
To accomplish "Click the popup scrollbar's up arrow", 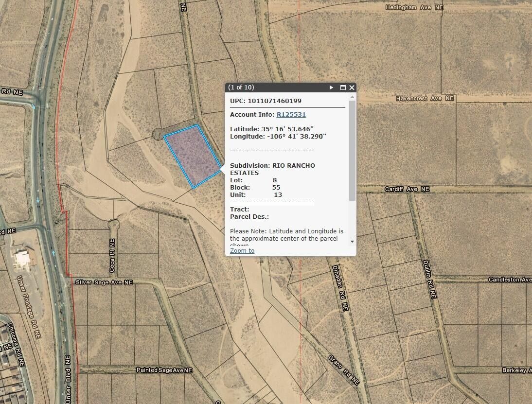I will coord(352,97).
